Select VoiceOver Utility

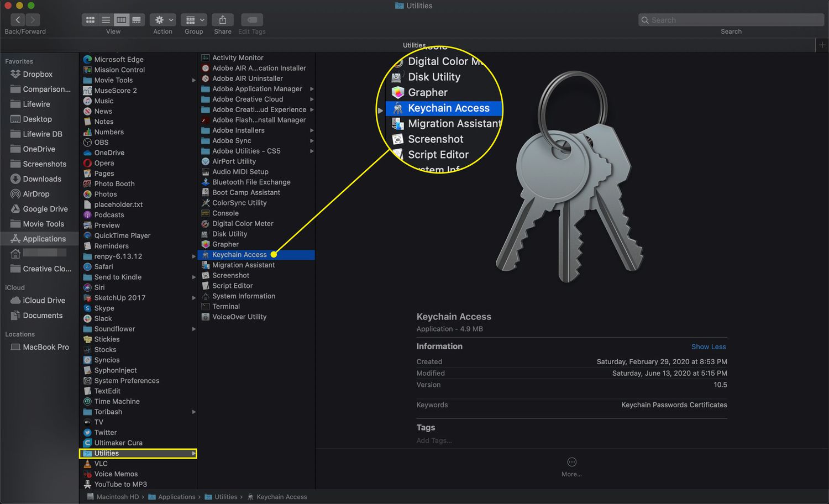239,317
